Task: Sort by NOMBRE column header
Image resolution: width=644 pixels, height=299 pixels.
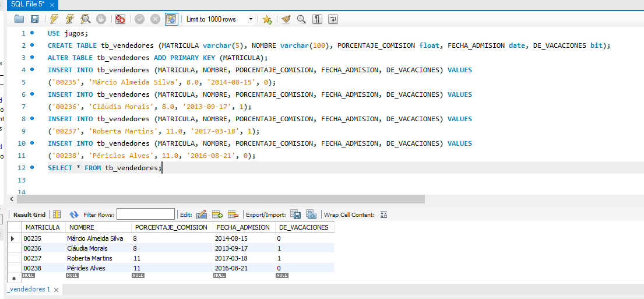Action: tap(98, 227)
